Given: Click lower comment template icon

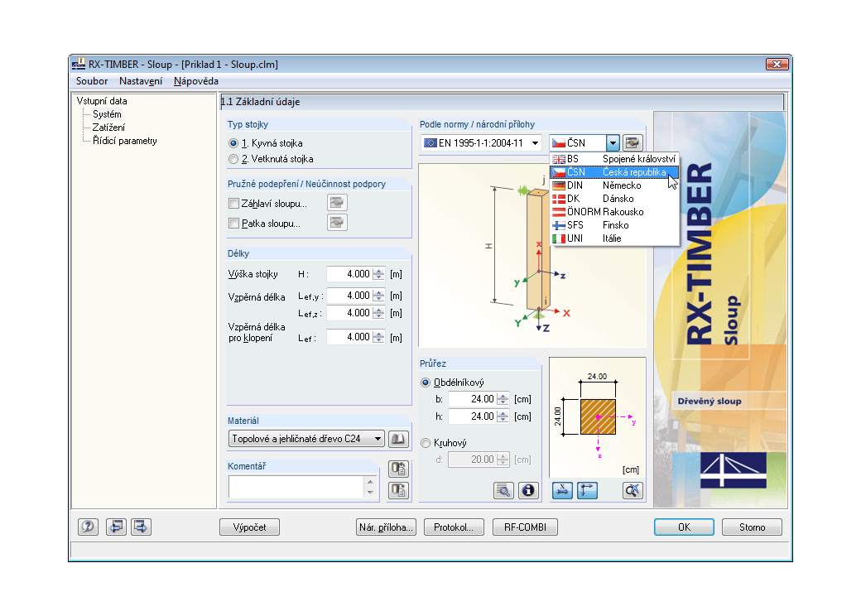Looking at the screenshot, I should click(399, 489).
